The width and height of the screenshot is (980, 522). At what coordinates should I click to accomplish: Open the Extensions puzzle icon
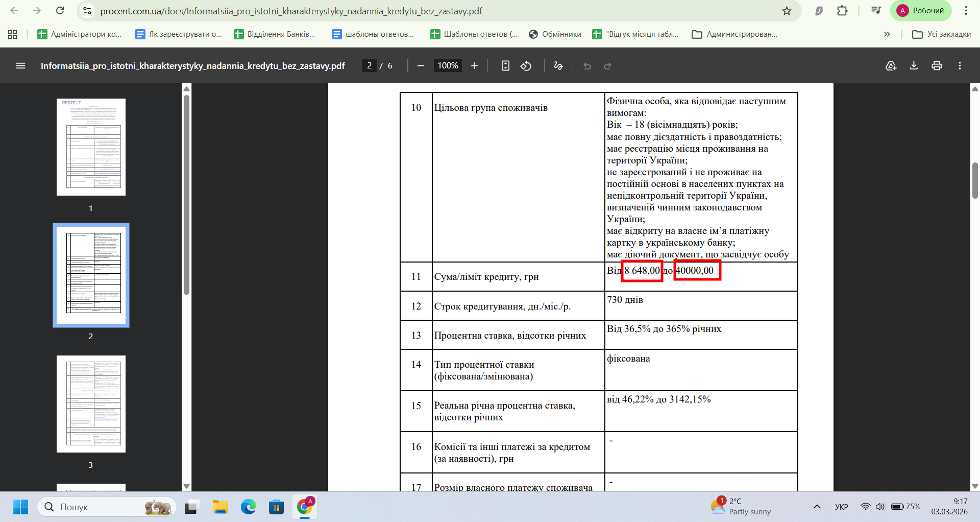[x=842, y=11]
